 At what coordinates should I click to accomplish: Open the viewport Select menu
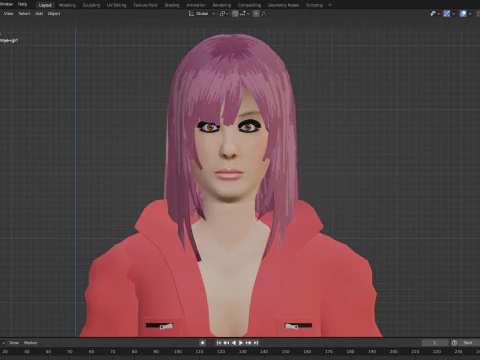pos(24,14)
